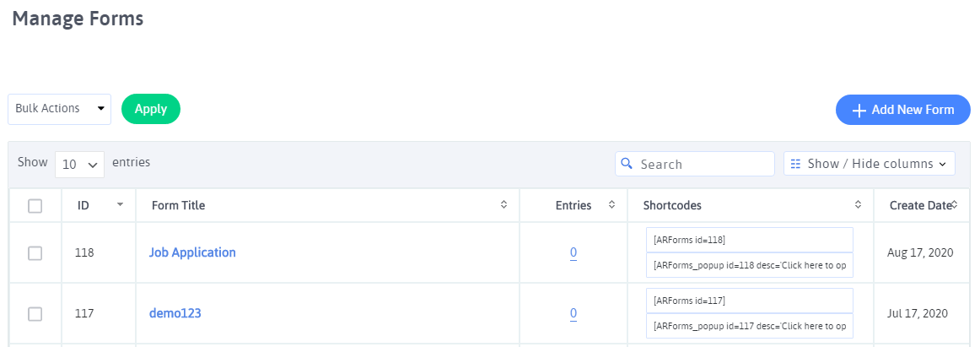Click the date Aug 17, 2020
The width and height of the screenshot is (980, 347).
(920, 252)
